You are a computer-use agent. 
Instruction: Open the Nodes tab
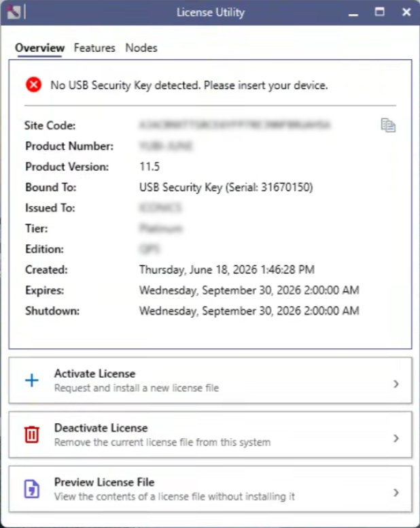point(141,48)
